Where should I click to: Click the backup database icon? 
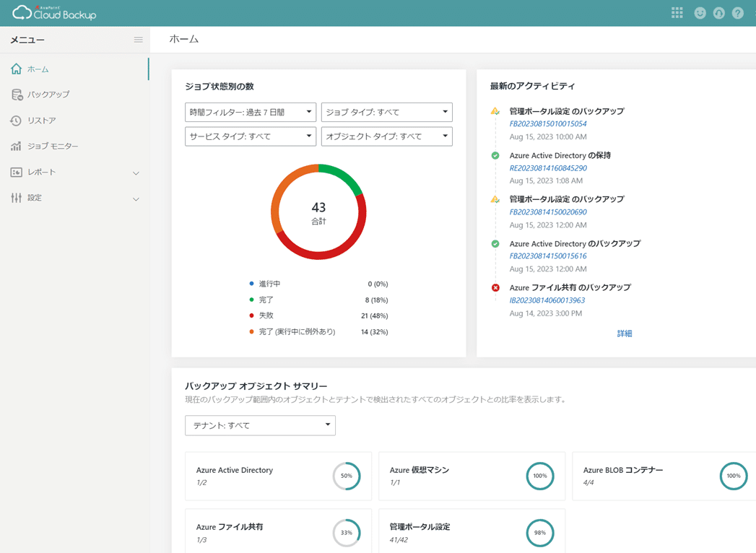[x=17, y=95]
